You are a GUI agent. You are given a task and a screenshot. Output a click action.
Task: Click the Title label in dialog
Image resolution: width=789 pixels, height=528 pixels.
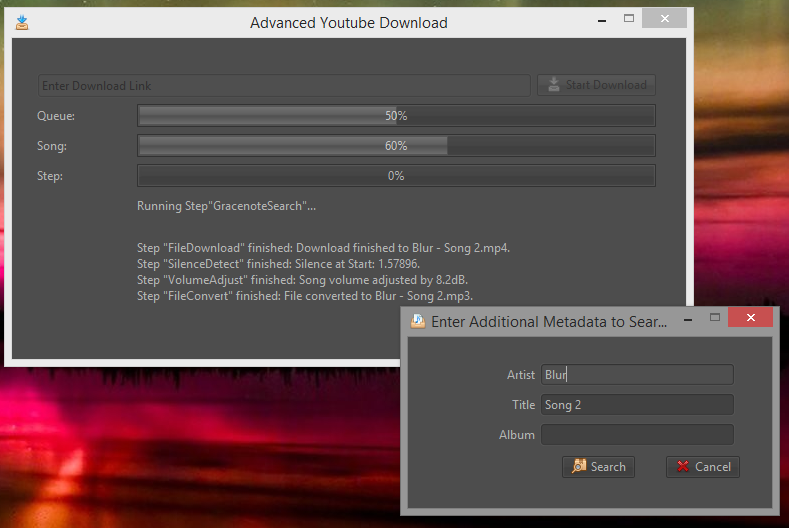523,405
